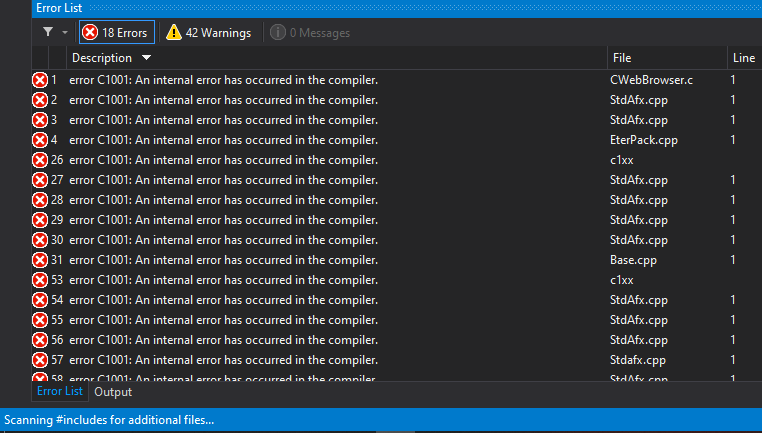Click error icon on Stdafx.cpp row 57
762x433 pixels.
[x=40, y=361]
